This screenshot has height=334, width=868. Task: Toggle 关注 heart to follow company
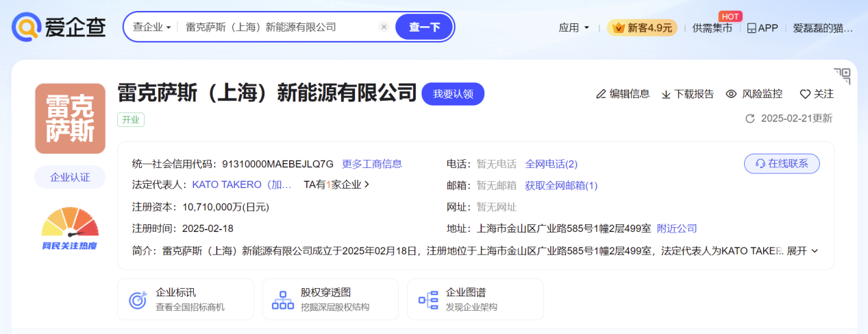[805, 94]
